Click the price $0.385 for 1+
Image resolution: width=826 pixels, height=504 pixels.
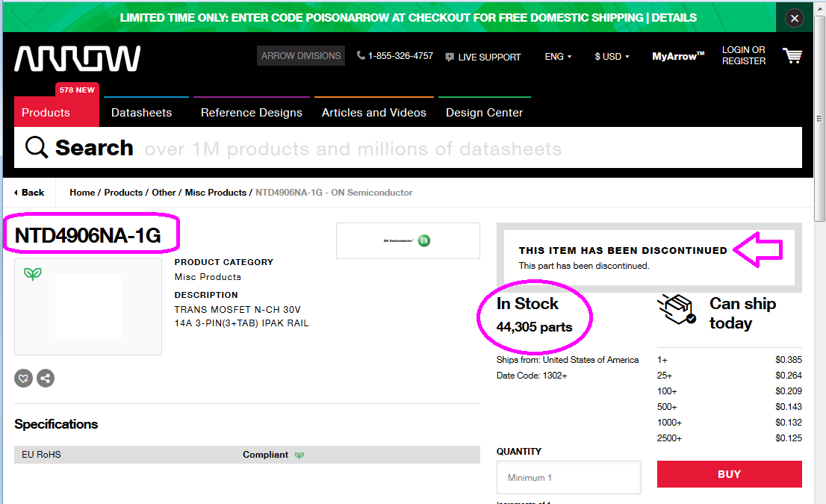[788, 360]
